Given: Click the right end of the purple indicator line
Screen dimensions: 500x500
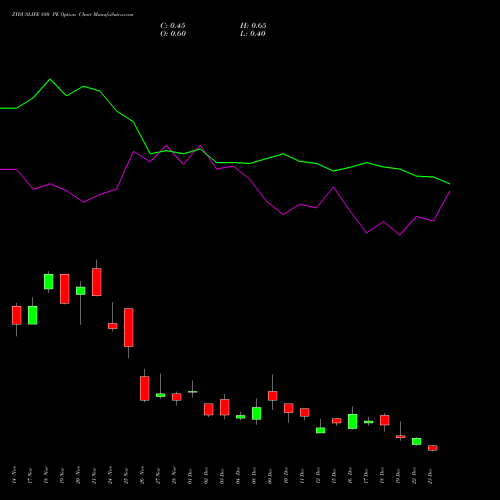Looking at the screenshot, I should click(x=450, y=191).
